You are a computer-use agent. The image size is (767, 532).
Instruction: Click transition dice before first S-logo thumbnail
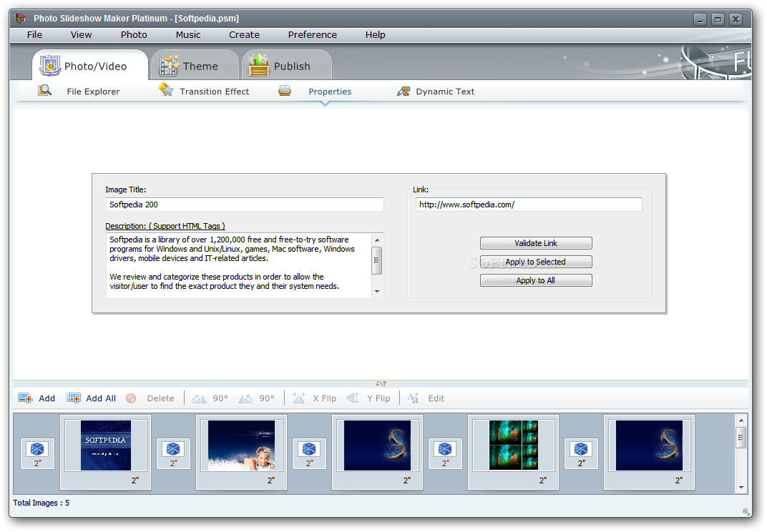[x=309, y=449]
